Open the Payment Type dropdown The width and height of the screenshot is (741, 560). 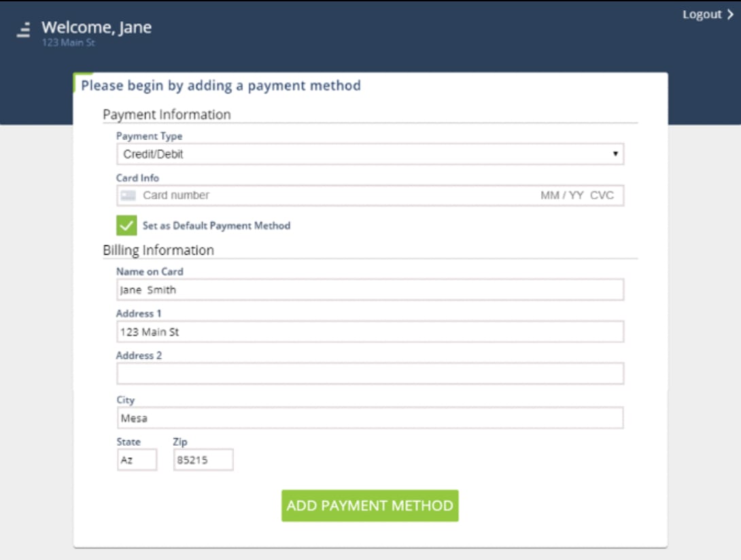[x=370, y=154]
